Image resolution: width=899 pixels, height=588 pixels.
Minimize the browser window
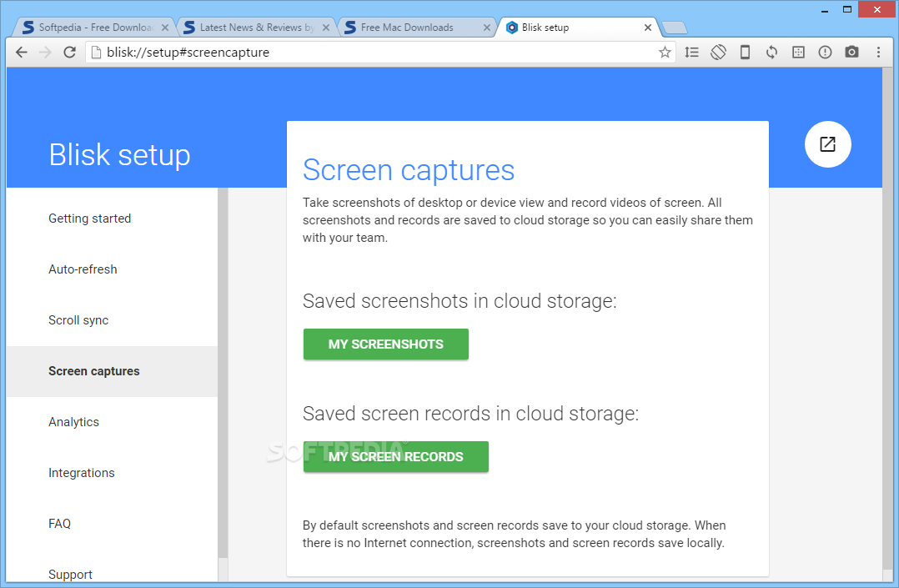point(825,10)
